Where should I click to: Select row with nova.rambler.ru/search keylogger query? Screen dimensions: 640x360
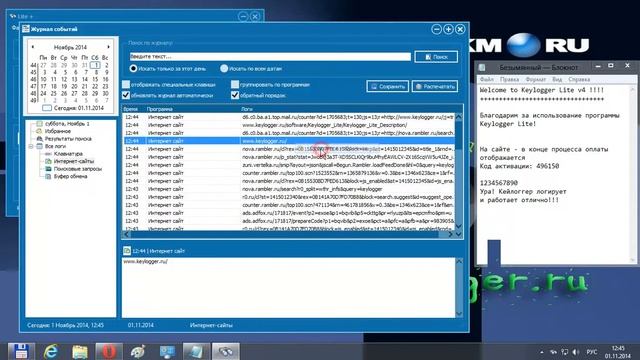coord(289,189)
